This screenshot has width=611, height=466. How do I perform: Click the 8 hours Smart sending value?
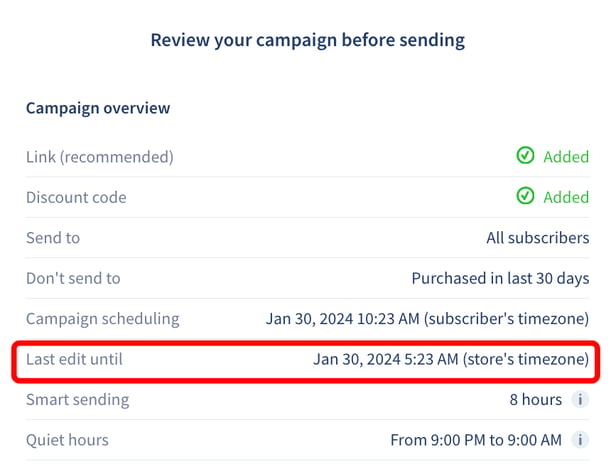pyautogui.click(x=536, y=399)
